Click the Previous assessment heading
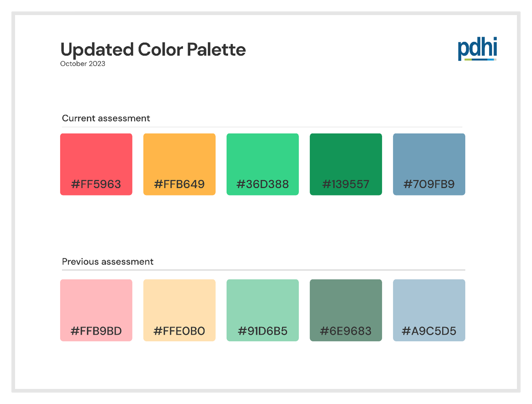The height and width of the screenshot is (404, 532). (107, 262)
